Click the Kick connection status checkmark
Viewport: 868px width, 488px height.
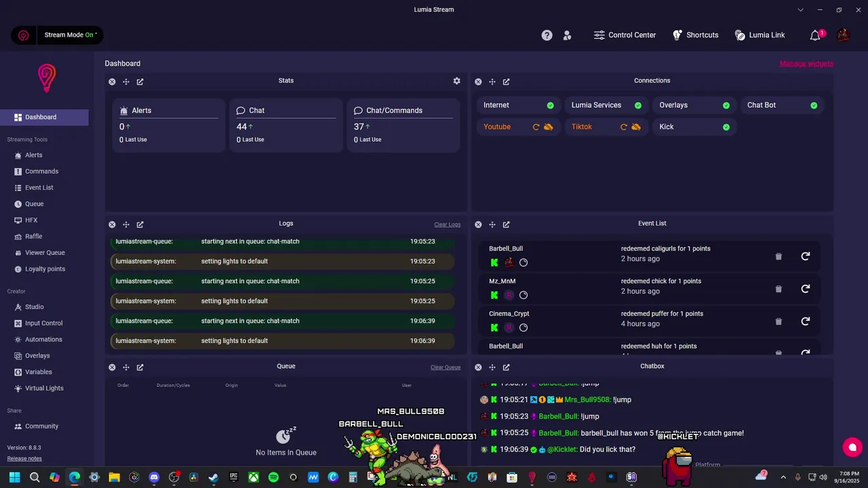[726, 127]
